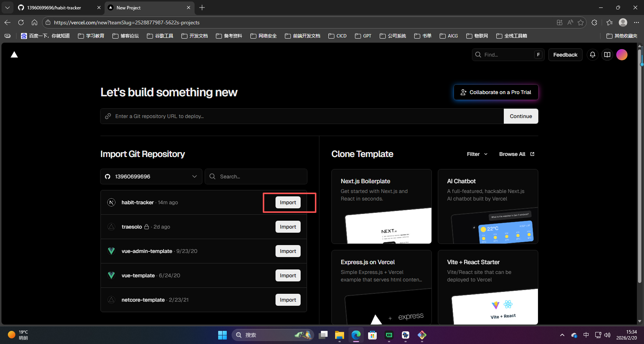The width and height of the screenshot is (644, 344).
Task: Click the taskbar search box
Action: tap(273, 335)
